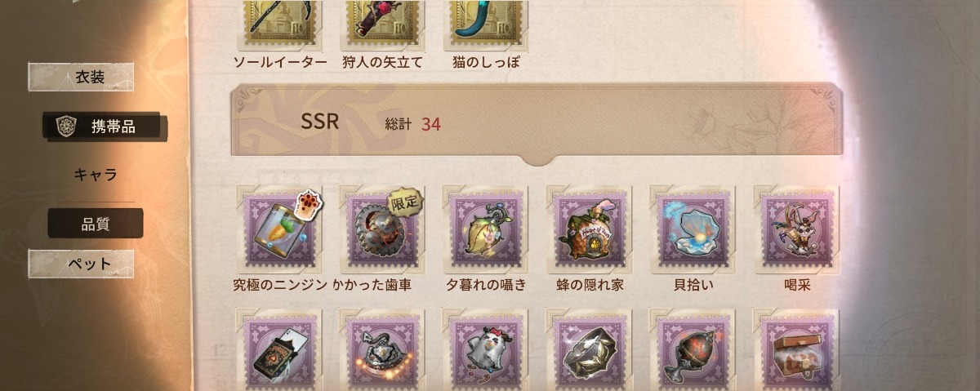Choose the 蜂の隠れ家 beehive item

point(590,230)
